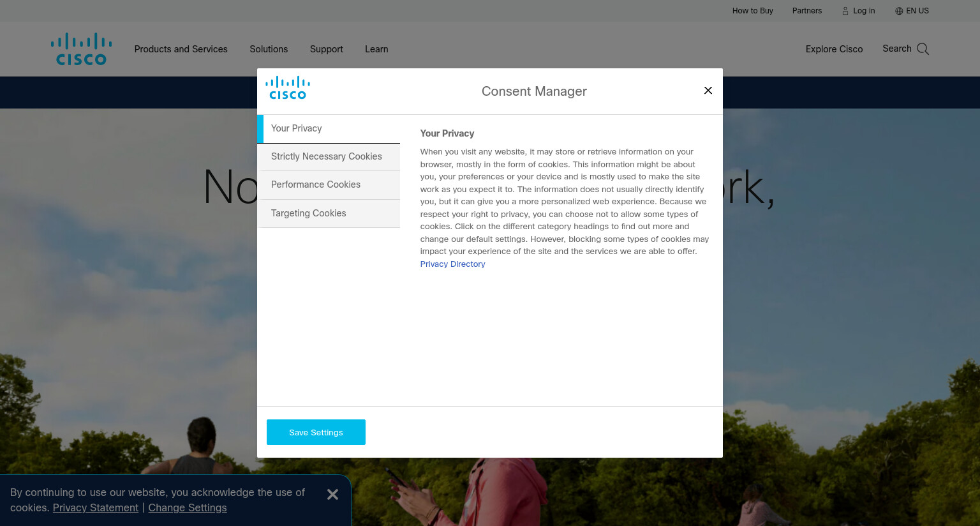The height and width of the screenshot is (526, 980).
Task: Click the Consent Manager title
Action: (534, 91)
